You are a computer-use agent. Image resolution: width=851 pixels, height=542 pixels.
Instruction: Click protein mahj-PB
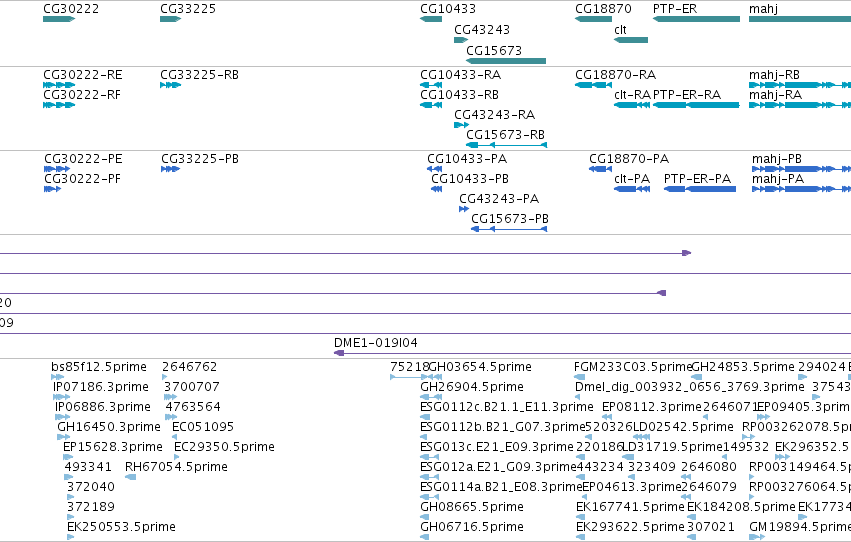pyautogui.click(x=802, y=169)
